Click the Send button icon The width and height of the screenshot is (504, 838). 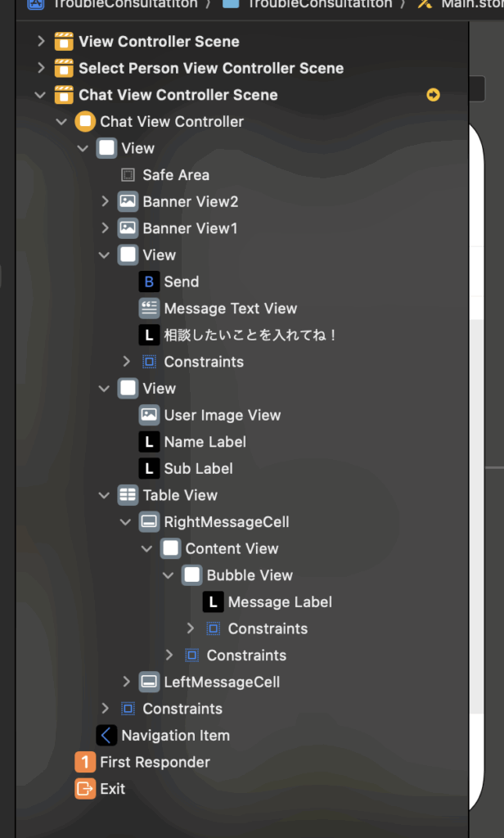click(x=149, y=282)
